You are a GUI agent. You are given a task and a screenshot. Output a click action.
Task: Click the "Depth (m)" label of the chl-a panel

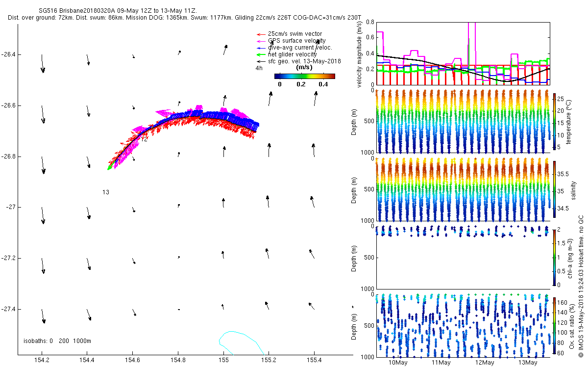(x=355, y=257)
